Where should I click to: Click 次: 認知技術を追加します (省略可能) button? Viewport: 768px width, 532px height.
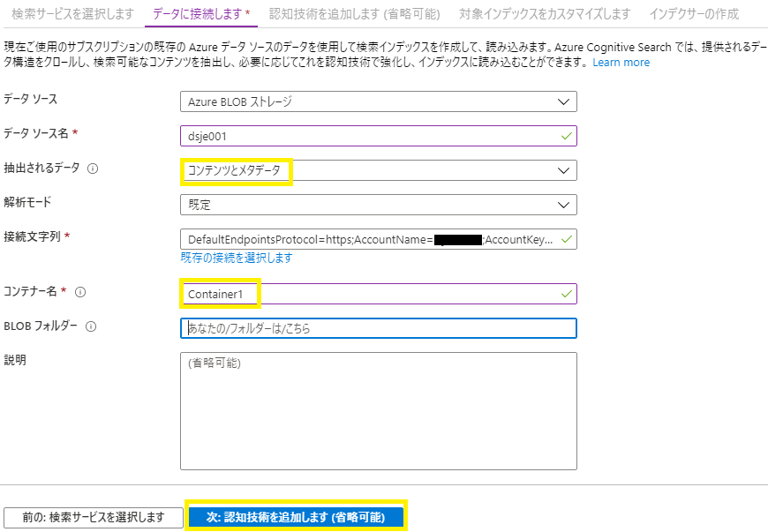[x=296, y=517]
